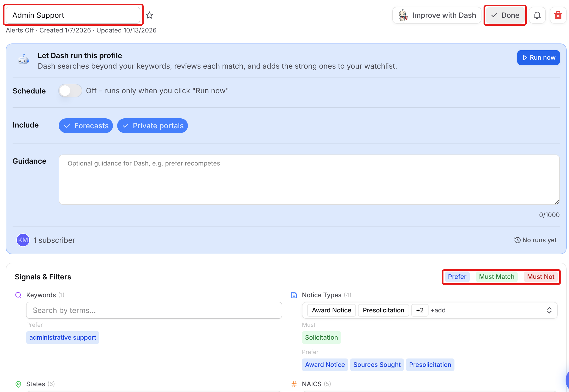Viewport: 569px width, 392px height.
Task: Click the Search by terms keyword field
Action: pyautogui.click(x=154, y=310)
